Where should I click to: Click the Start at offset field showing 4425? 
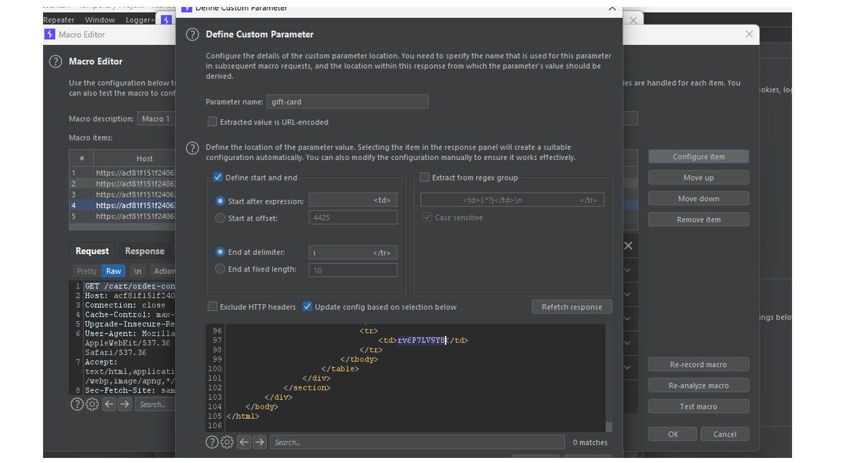pyautogui.click(x=353, y=218)
